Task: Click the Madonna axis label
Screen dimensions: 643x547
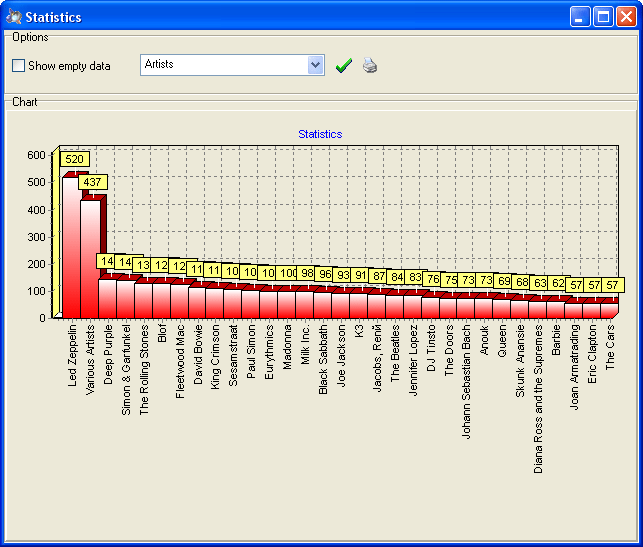Action: coord(287,347)
